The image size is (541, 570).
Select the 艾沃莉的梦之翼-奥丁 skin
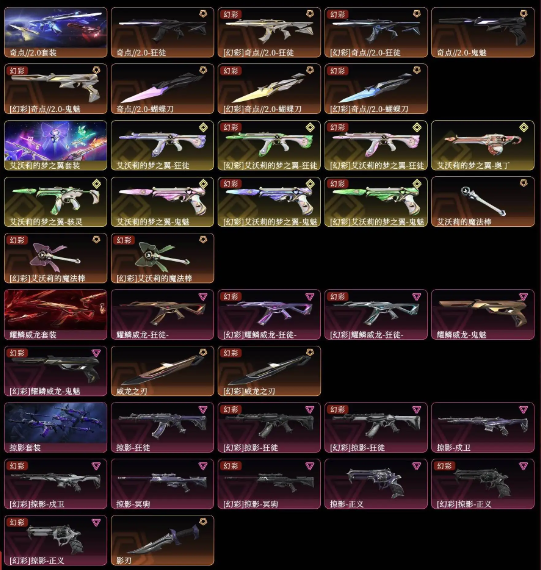point(483,145)
